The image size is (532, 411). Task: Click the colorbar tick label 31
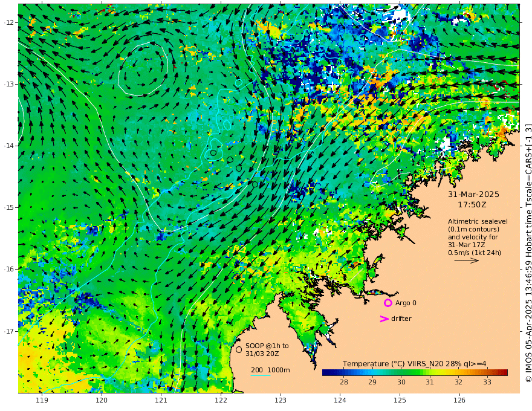(430, 382)
